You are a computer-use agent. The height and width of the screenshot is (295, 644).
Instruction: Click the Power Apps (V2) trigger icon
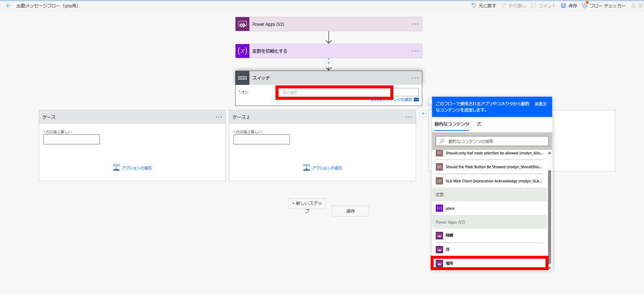coord(242,24)
